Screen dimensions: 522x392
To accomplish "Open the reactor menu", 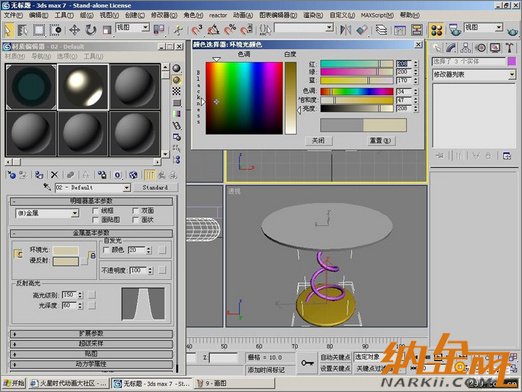I will (x=218, y=15).
